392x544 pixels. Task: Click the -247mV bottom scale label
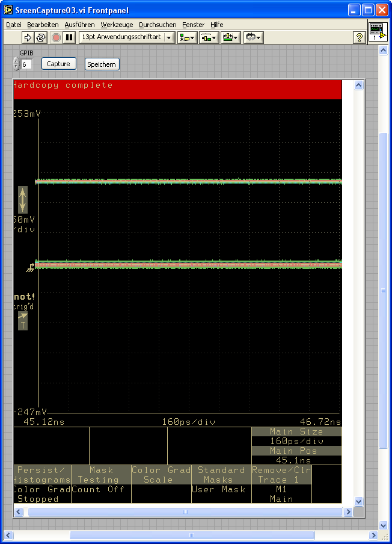pyautogui.click(x=30, y=412)
